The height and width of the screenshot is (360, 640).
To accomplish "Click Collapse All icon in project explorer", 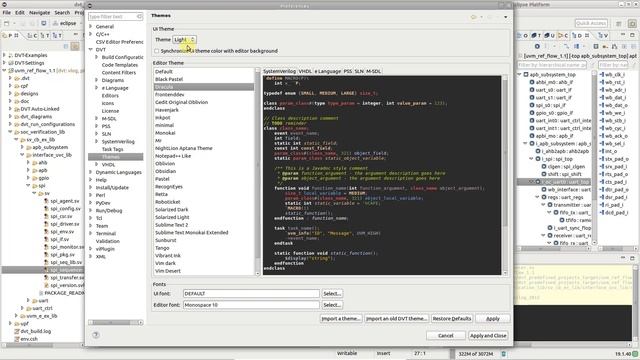I will pyautogui.click(x=66, y=46).
